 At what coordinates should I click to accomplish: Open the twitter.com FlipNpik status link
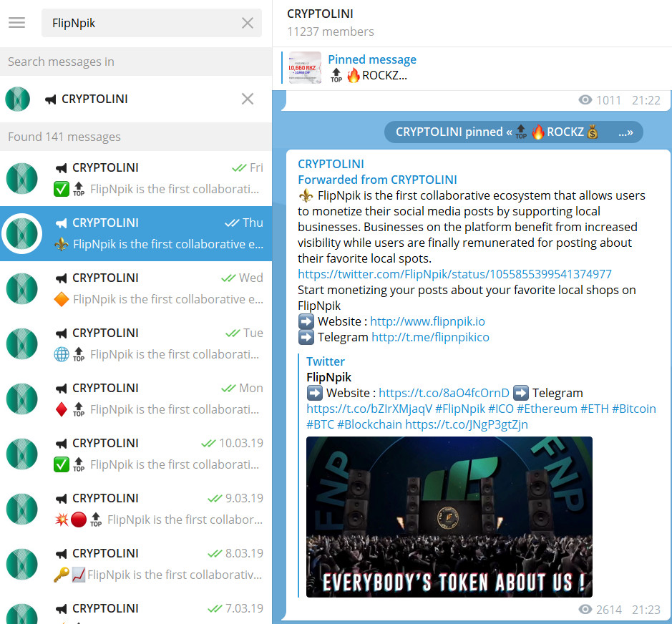[454, 274]
